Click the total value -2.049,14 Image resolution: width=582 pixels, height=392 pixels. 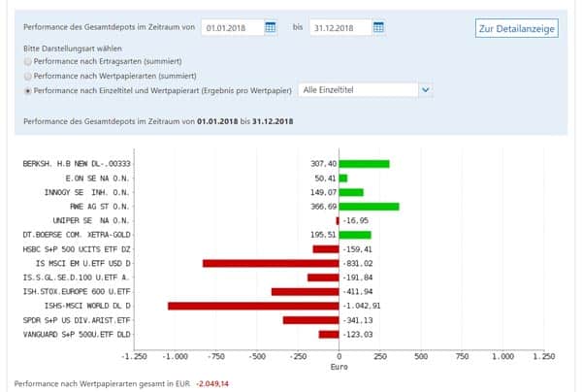(212, 384)
